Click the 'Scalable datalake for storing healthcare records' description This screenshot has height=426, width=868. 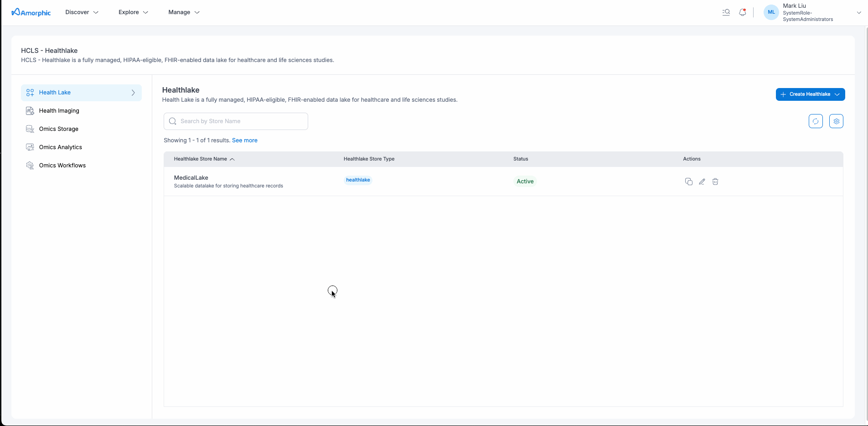click(228, 186)
